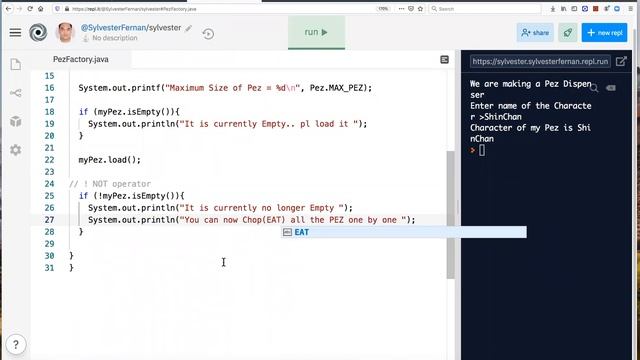The width and height of the screenshot is (640, 360).
Task: Click the browser address bar URL
Action: pyautogui.click(x=134, y=9)
